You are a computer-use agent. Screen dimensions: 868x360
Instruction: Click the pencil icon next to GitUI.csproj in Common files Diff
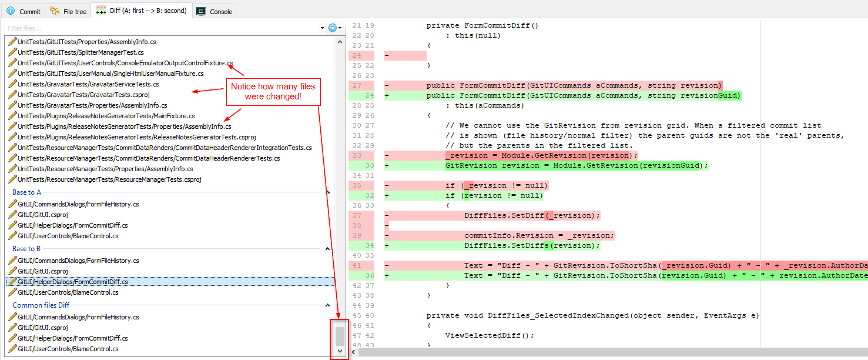[x=13, y=327]
